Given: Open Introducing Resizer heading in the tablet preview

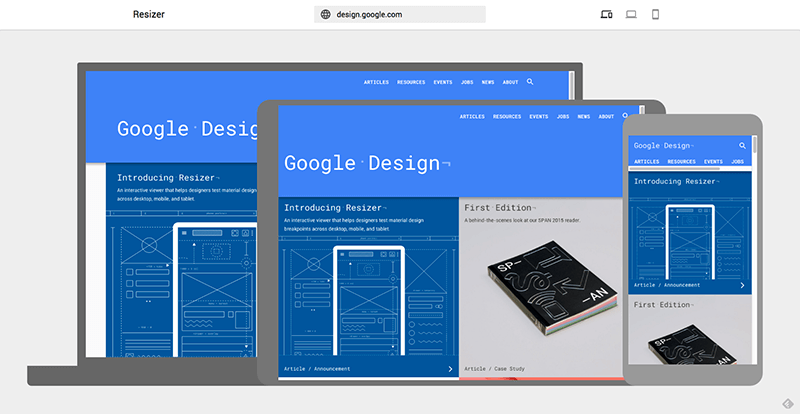Looking at the screenshot, I should (x=335, y=208).
